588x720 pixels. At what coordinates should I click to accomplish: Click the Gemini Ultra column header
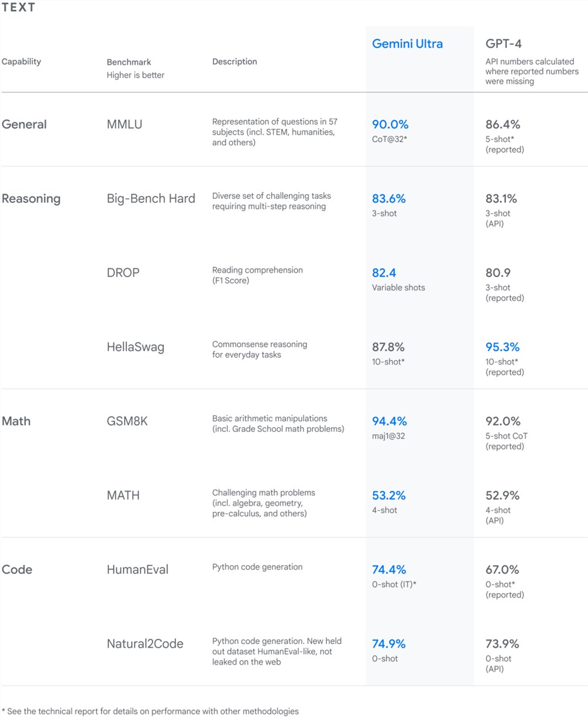[x=407, y=44]
